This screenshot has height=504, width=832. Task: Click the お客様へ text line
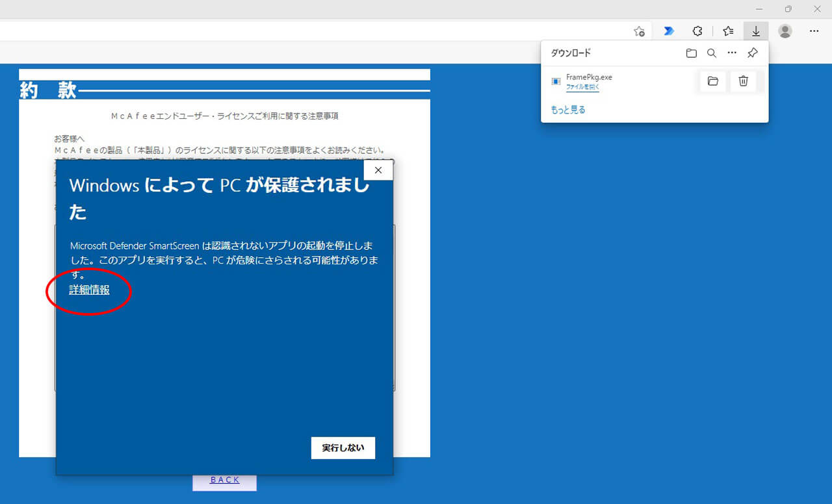point(70,139)
